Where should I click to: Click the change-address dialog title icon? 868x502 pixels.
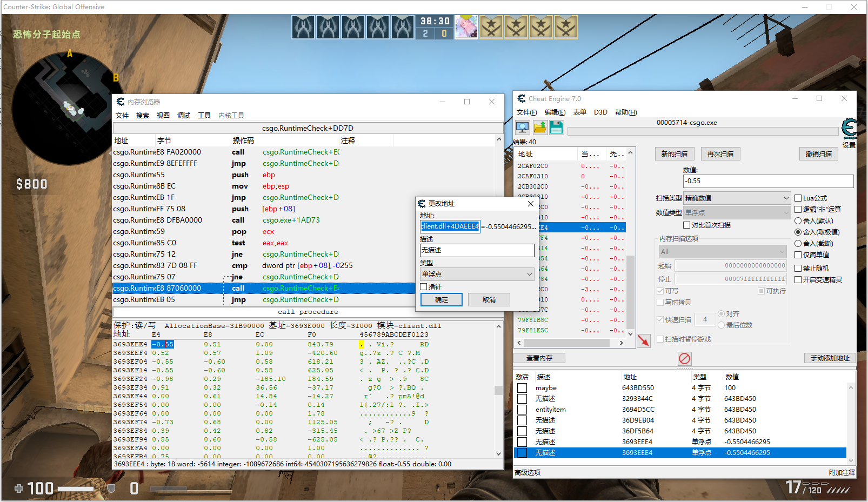[x=422, y=204]
